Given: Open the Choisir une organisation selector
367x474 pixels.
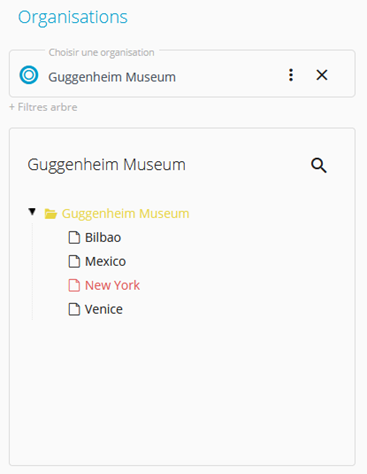Looking at the screenshot, I should pos(182,74).
